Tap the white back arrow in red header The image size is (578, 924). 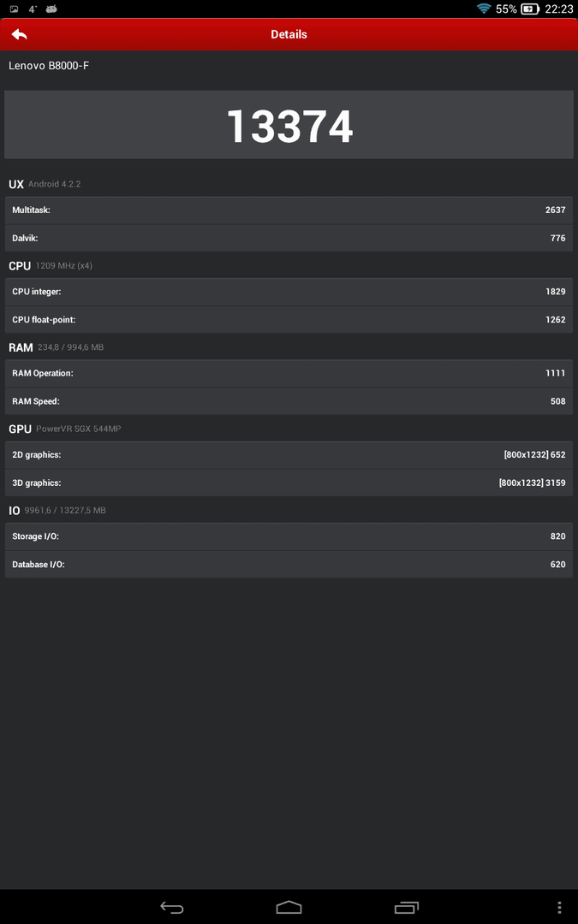pyautogui.click(x=19, y=34)
